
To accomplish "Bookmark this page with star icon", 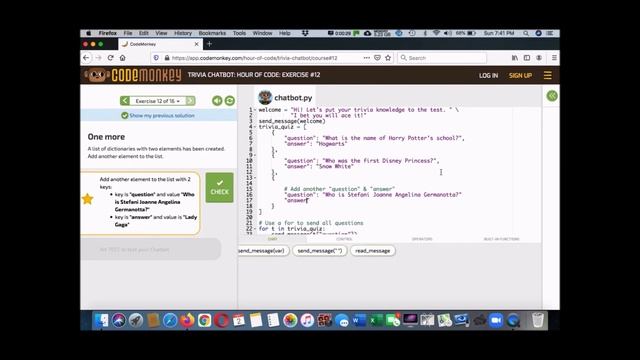I will [x=388, y=58].
